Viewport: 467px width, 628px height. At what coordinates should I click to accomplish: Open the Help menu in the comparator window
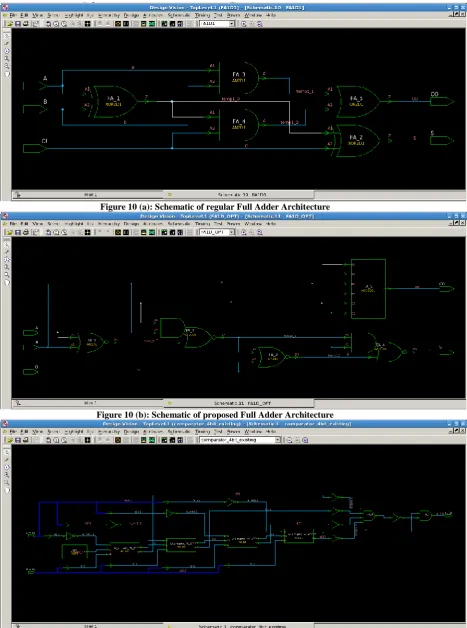[271, 431]
